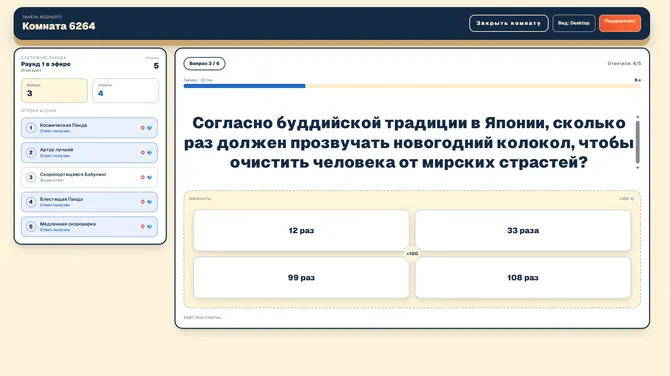Click diamond icon next to variants +100
670x376 pixels.
click(x=632, y=199)
